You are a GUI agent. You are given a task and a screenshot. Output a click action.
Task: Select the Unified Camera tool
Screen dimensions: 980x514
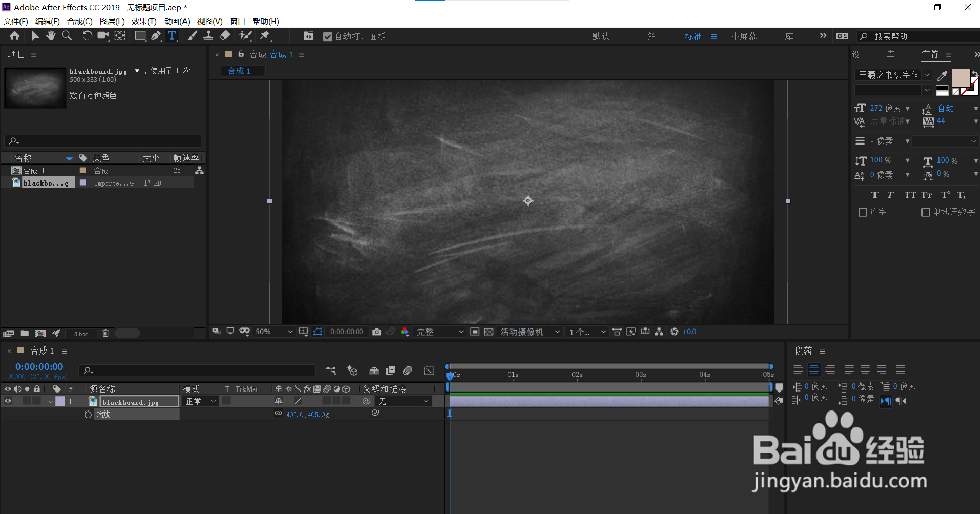(x=104, y=36)
